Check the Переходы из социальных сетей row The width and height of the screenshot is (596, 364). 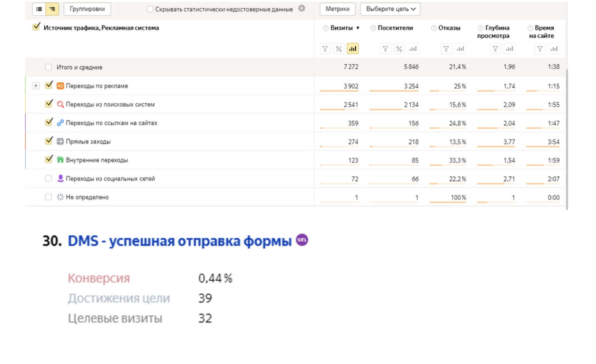(48, 178)
